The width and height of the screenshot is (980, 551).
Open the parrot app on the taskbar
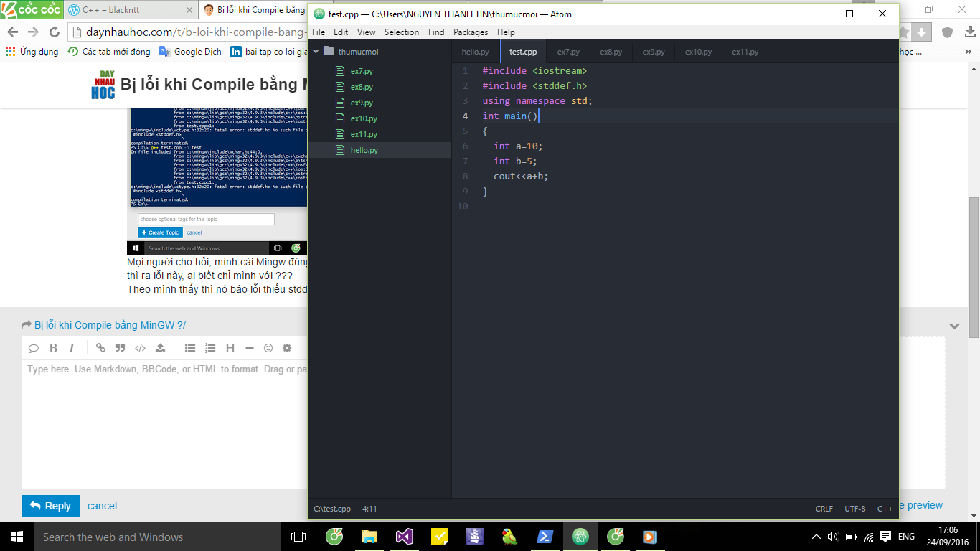click(510, 537)
